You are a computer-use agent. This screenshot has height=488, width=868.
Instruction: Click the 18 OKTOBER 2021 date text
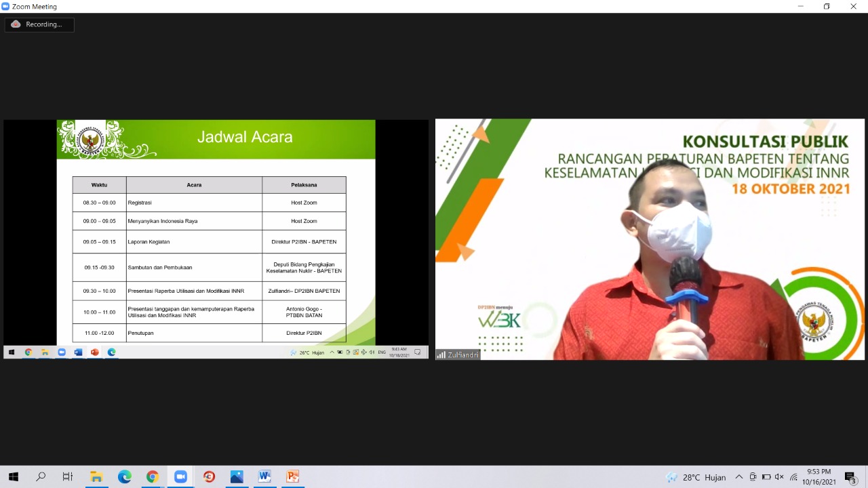coord(791,188)
